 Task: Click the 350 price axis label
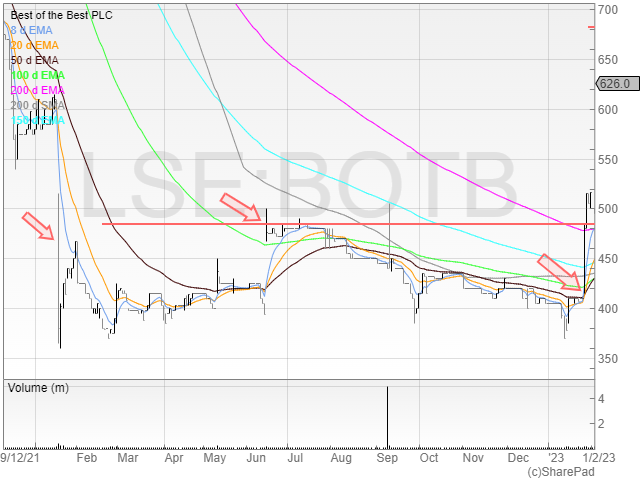608,359
